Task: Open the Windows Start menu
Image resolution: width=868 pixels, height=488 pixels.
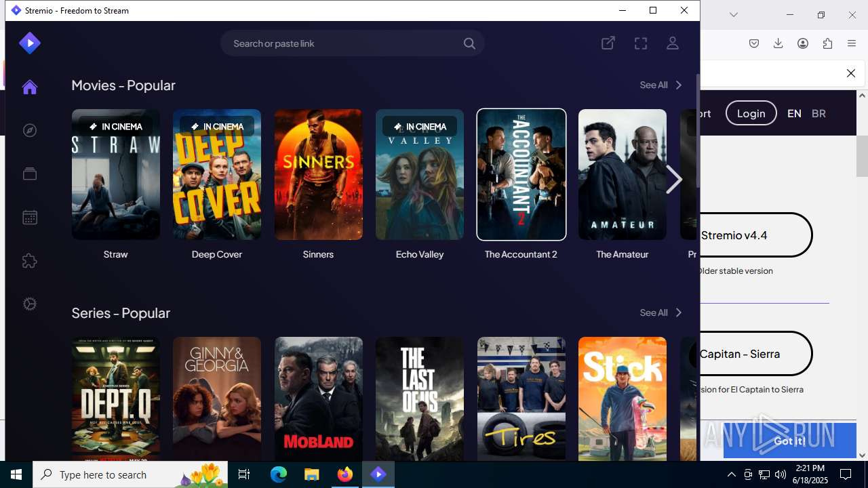Action: (x=16, y=474)
